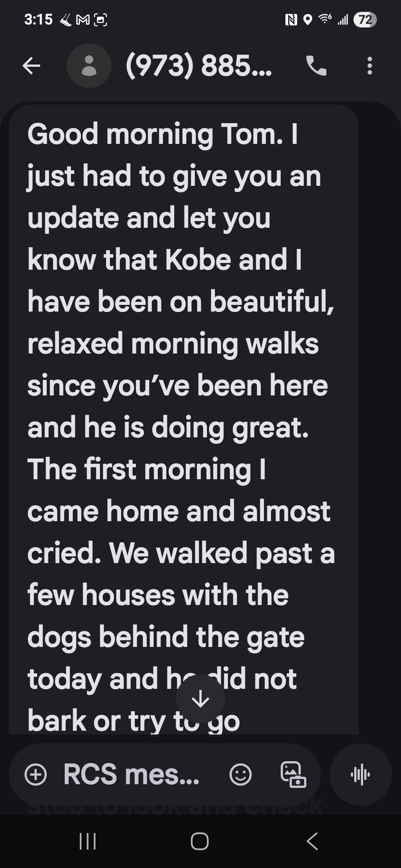Open the gallery and camera attachment
The width and height of the screenshot is (401, 868).
(293, 774)
